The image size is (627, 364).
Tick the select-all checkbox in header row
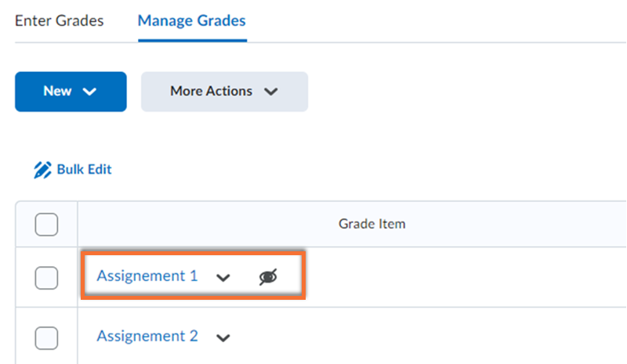47,225
